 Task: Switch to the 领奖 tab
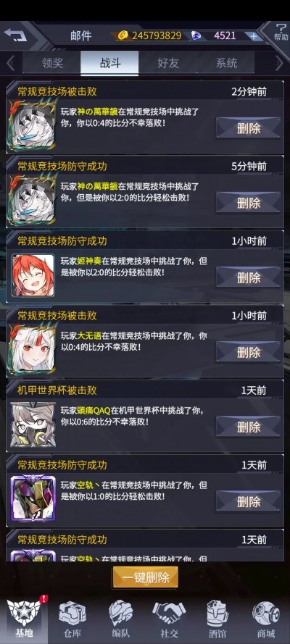pyautogui.click(x=51, y=63)
